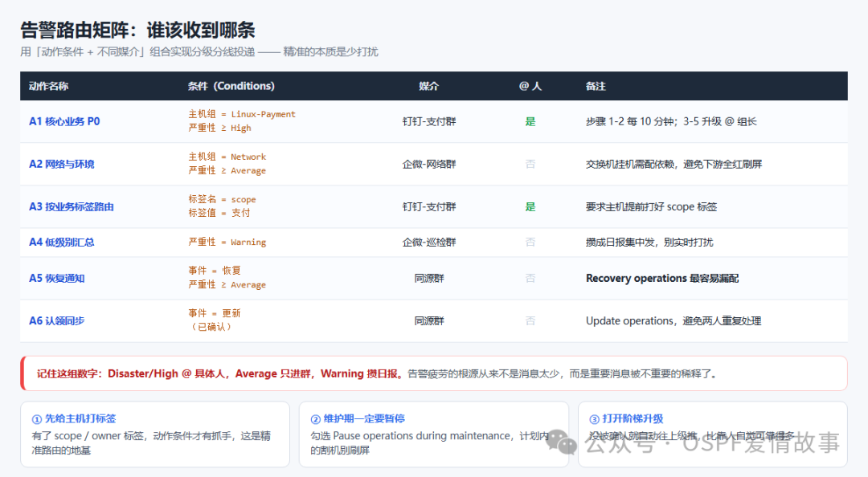
Task: Select the subtitle beginning "用「动作条件 + 不同媒介」"
Action: [x=199, y=52]
